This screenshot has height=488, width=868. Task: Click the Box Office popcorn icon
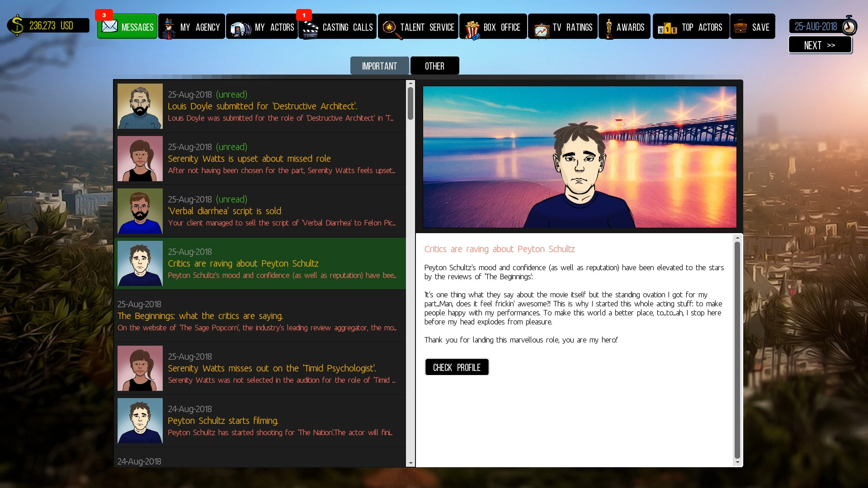coord(472,29)
